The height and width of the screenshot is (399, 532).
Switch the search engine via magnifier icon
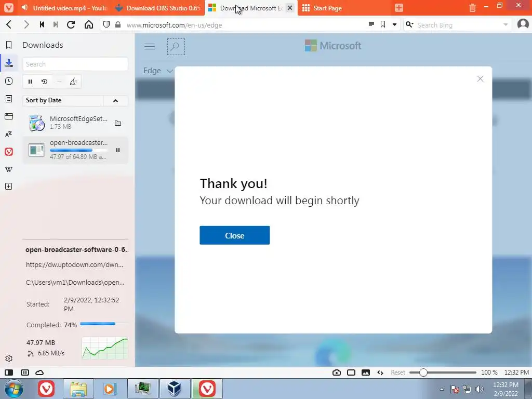click(x=409, y=24)
